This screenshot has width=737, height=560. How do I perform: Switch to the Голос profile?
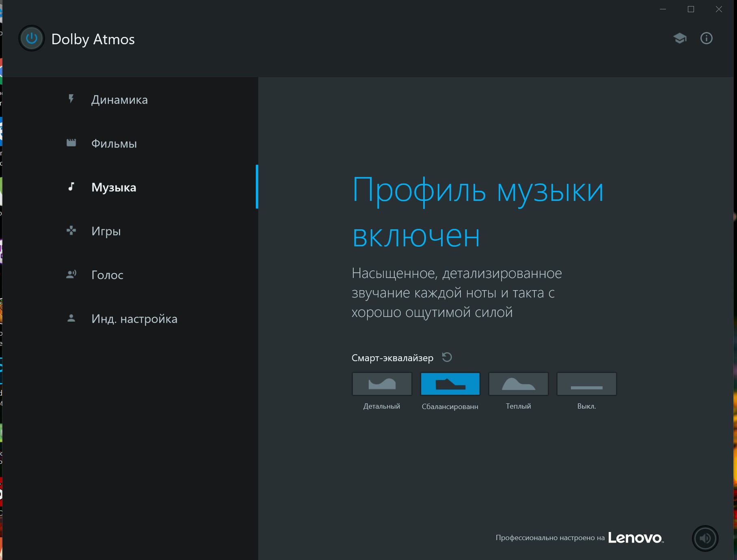[107, 275]
